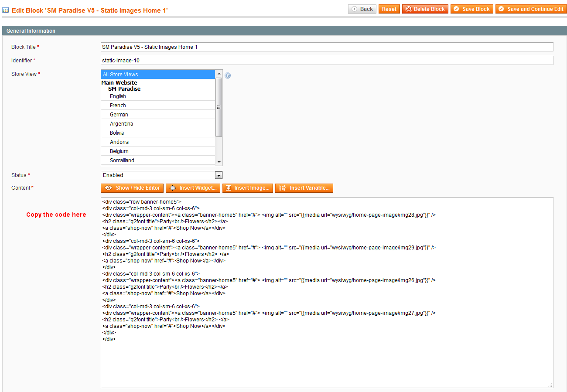Select Bolivia store view

click(158, 133)
